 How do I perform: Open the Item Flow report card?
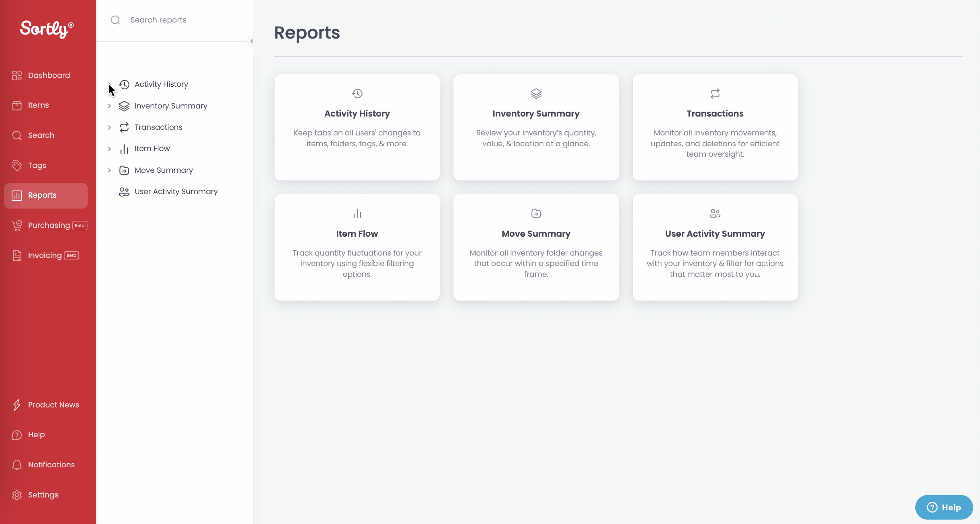(x=357, y=247)
